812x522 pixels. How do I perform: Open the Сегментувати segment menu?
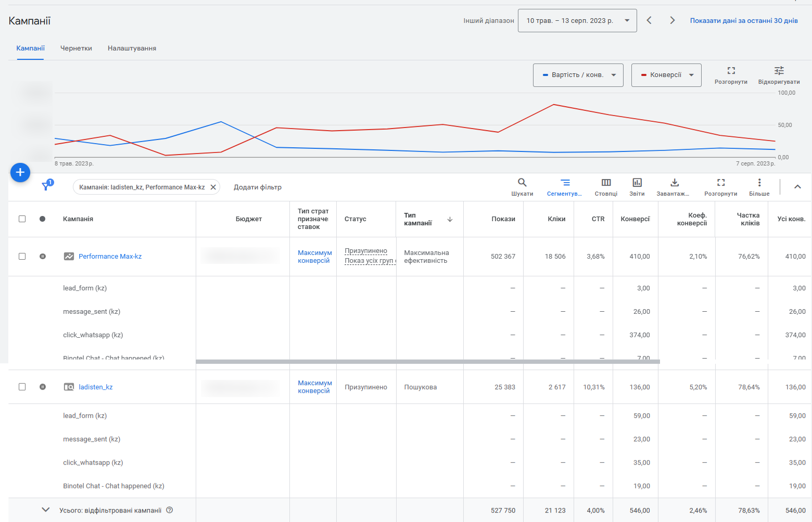[565, 186]
